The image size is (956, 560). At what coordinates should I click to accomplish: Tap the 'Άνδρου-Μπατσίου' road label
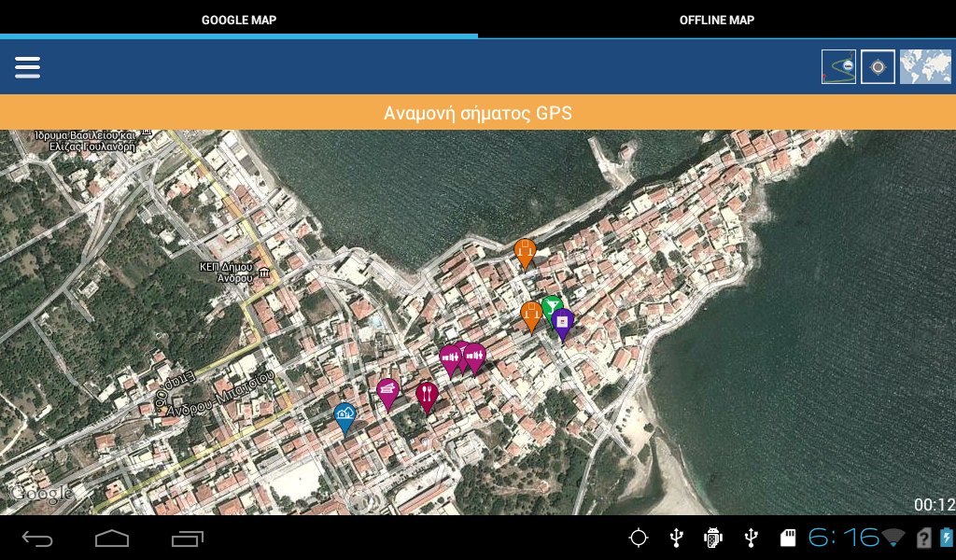click(x=220, y=394)
